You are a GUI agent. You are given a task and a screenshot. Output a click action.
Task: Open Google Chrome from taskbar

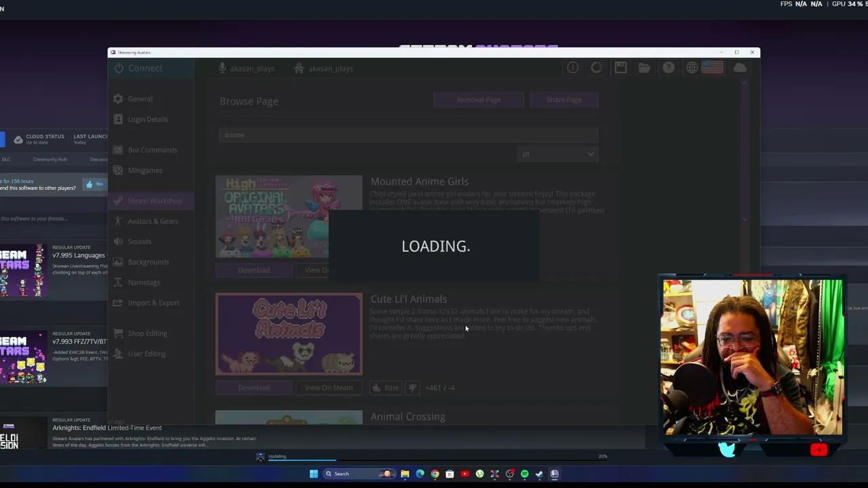pos(435,474)
